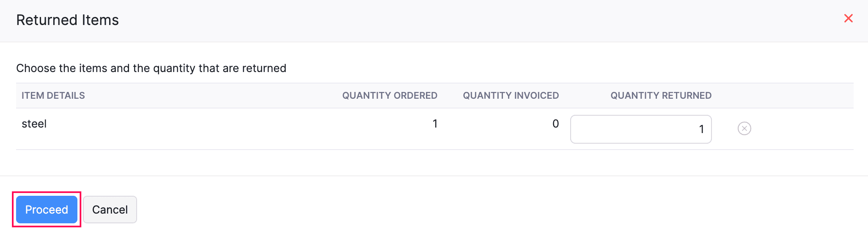Click the quantity invoiced value of 0

[x=555, y=124]
